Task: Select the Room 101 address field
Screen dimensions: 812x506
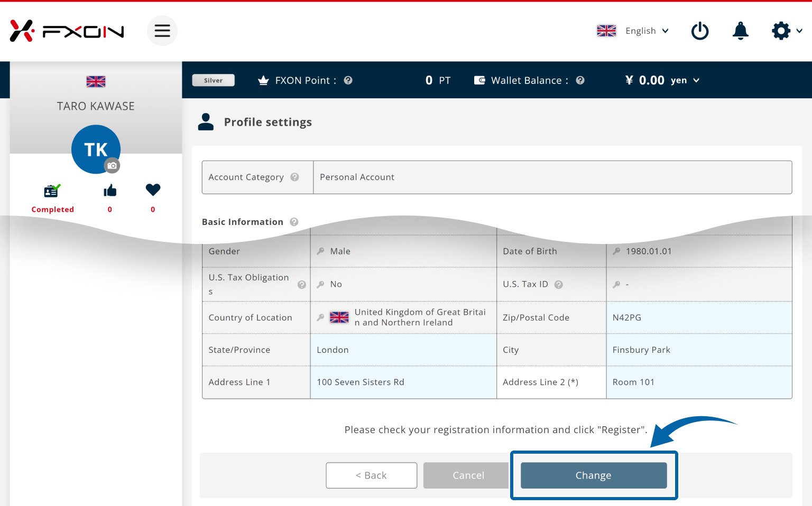Action: point(699,382)
